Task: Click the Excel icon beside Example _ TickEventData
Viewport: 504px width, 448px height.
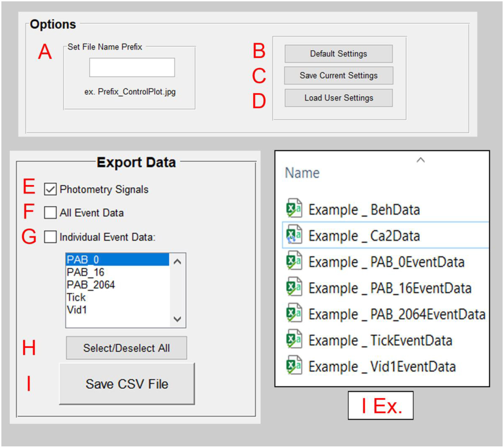Action: (x=294, y=339)
